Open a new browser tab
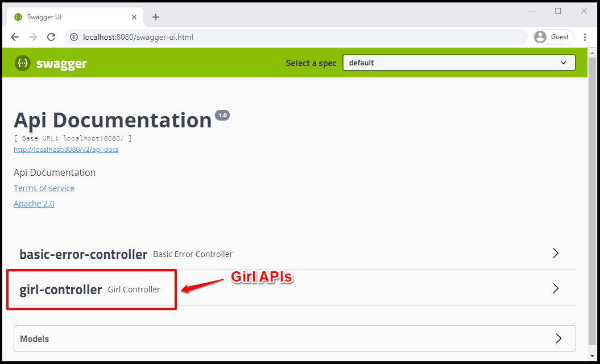This screenshot has width=600, height=364. [156, 17]
